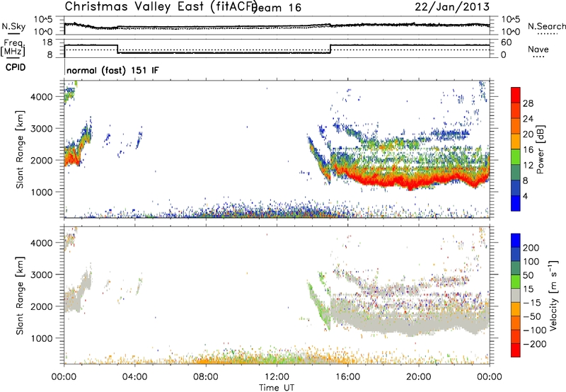The width and height of the screenshot is (566, 392).
Task: Click the '60' Nave axis tick
Action: (507, 42)
